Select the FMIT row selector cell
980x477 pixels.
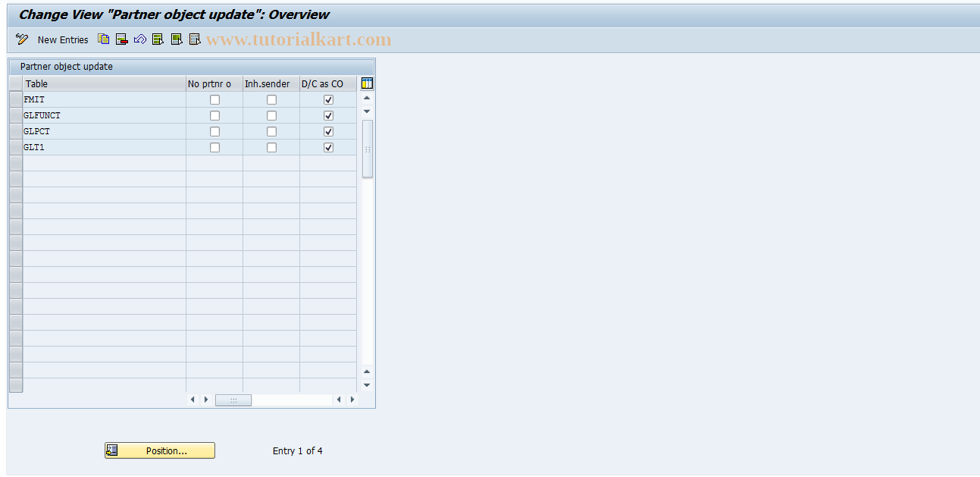tap(15, 99)
